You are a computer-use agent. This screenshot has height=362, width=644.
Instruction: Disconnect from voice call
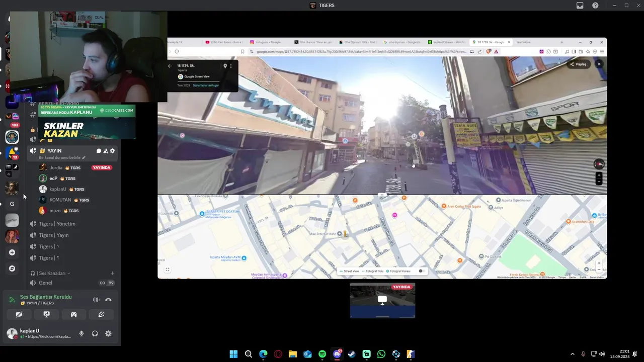tap(108, 300)
